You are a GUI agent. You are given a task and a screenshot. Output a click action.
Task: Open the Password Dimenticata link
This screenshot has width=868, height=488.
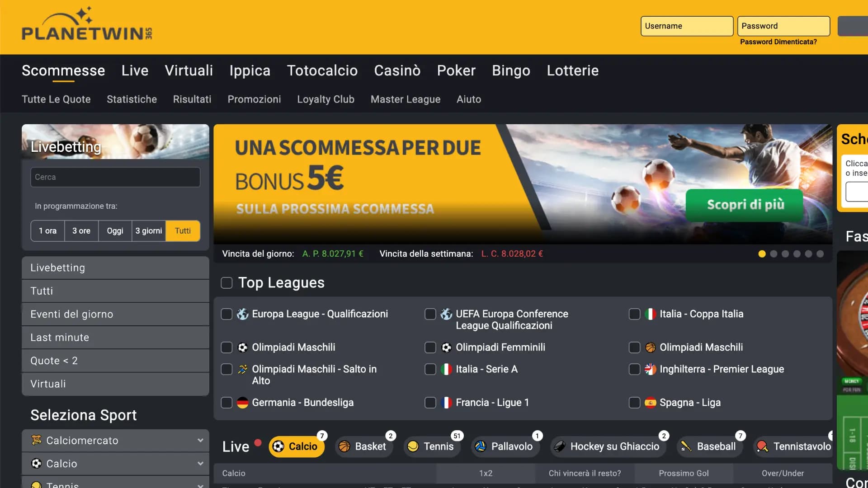[x=778, y=42]
